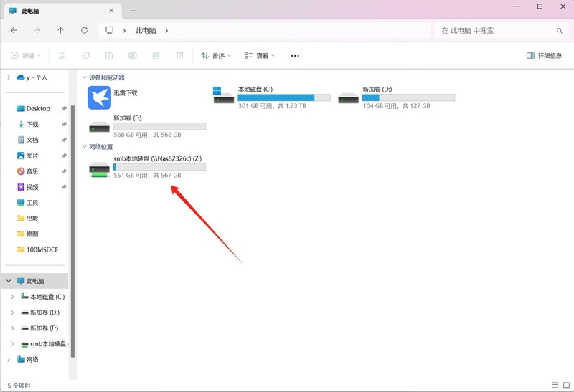574x392 pixels.
Task: Switch to details list view icon
Action: coord(555,385)
